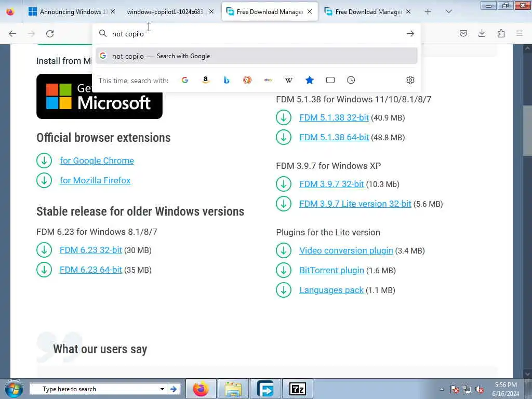Show hidden system tray icons
The image size is (532, 399).
pyautogui.click(x=442, y=389)
